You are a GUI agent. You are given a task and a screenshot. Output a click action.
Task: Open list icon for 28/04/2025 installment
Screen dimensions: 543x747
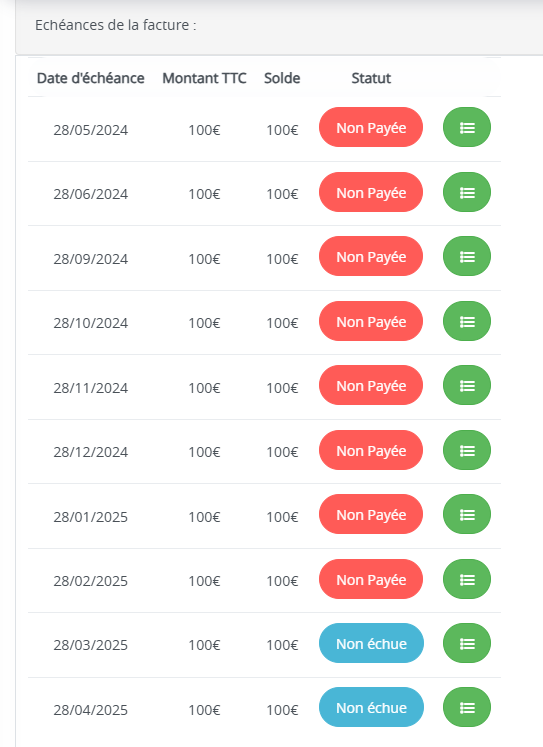[467, 707]
